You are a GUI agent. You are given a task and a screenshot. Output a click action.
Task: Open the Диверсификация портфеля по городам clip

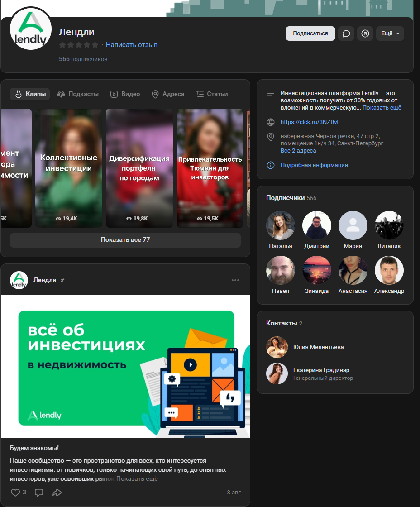tap(139, 168)
